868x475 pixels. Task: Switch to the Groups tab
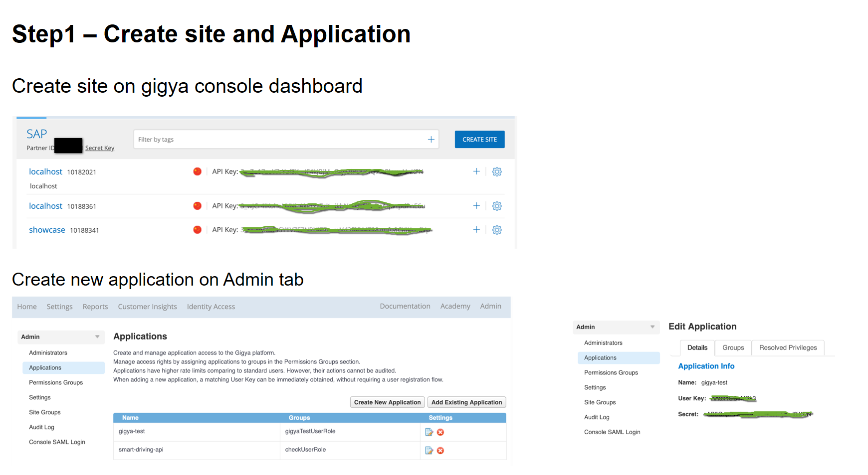click(733, 348)
